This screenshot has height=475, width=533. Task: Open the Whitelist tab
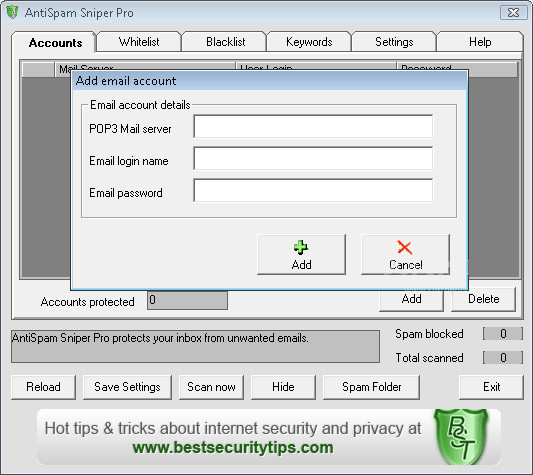[139, 42]
